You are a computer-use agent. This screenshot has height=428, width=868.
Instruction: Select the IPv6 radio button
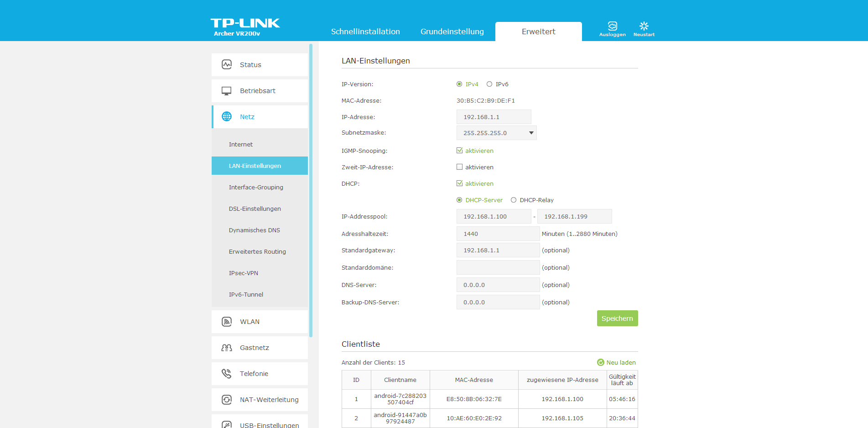tap(489, 84)
